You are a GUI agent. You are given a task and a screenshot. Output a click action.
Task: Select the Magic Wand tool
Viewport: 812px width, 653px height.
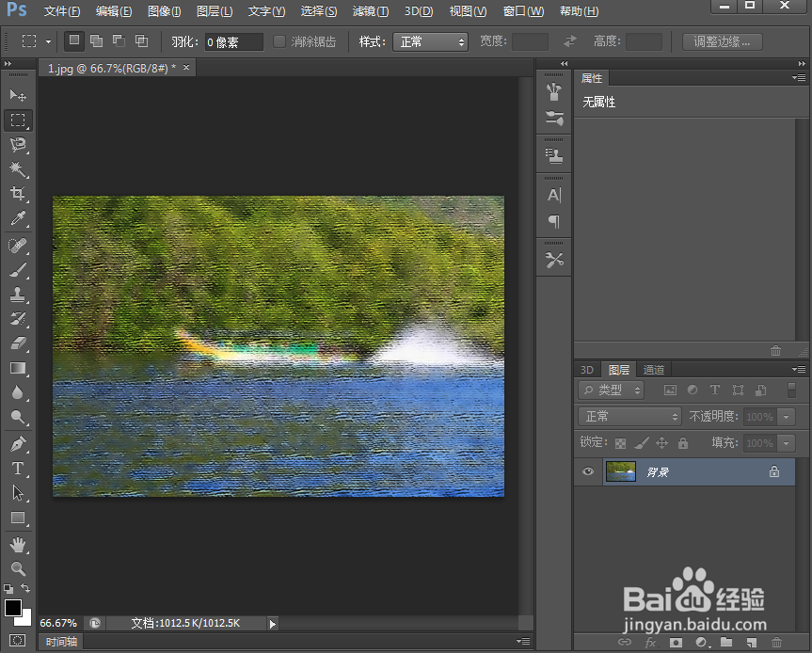(x=18, y=168)
